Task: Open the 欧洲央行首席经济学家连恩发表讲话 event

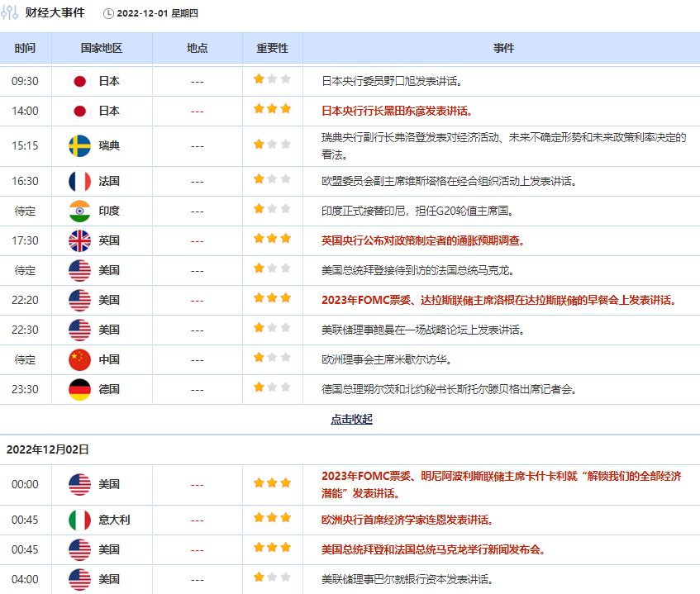Action: (x=407, y=520)
